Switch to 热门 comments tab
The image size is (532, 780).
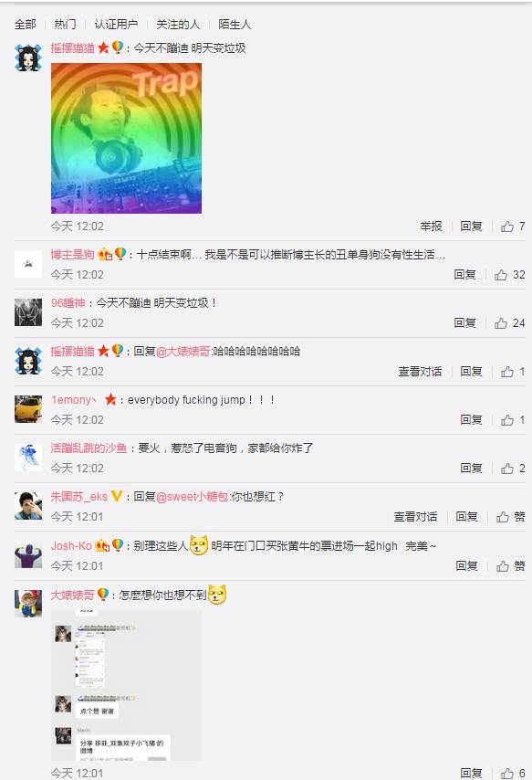coord(65,25)
